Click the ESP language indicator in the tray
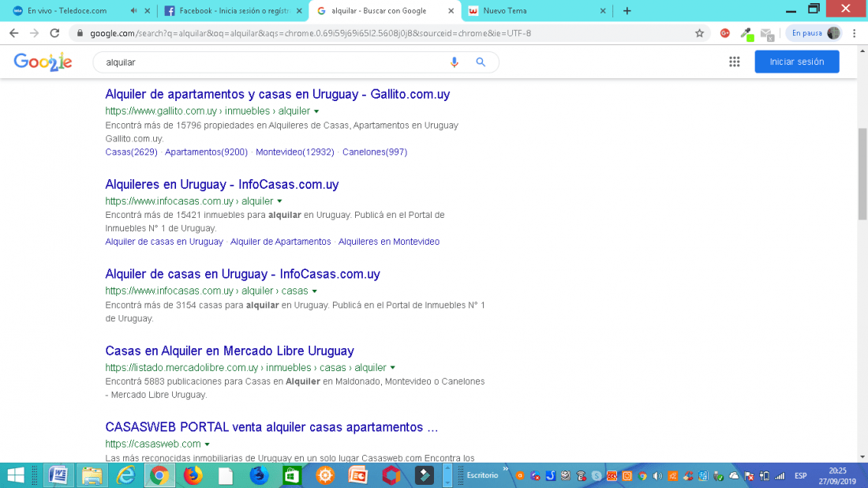The width and height of the screenshot is (868, 488). 800,476
